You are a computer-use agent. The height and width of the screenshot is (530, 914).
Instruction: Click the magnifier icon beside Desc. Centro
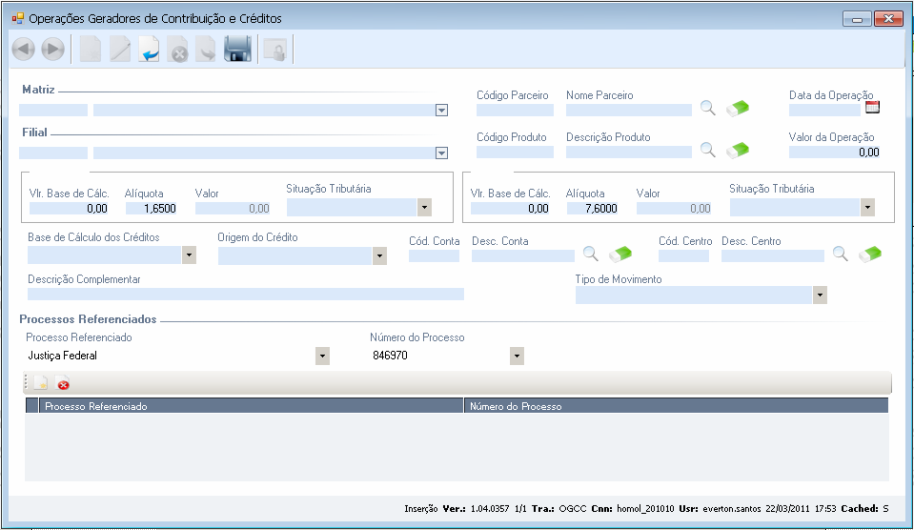click(841, 254)
